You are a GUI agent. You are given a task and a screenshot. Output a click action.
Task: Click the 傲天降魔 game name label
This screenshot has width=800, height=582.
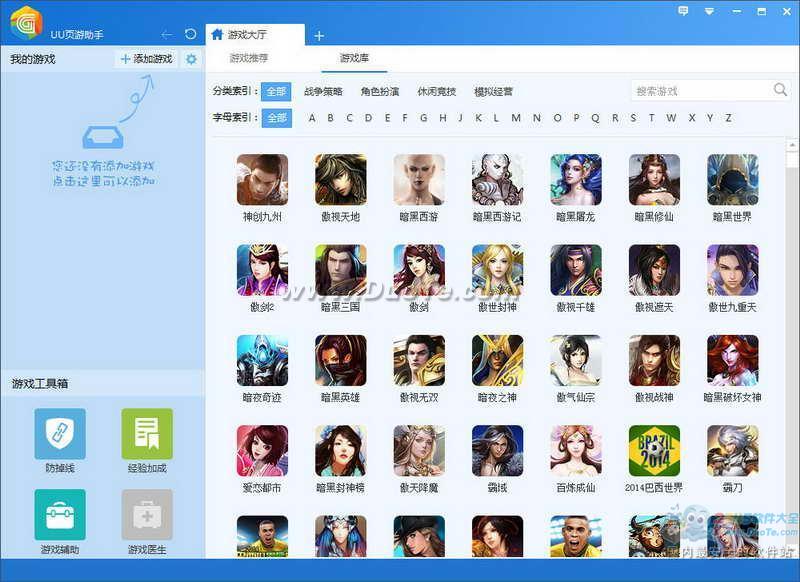click(419, 488)
